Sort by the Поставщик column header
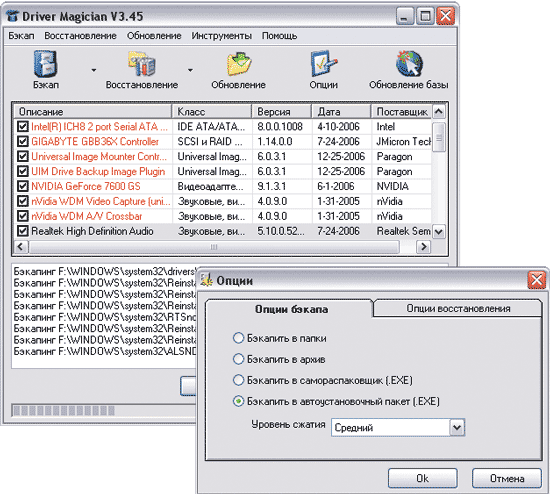 (x=402, y=112)
